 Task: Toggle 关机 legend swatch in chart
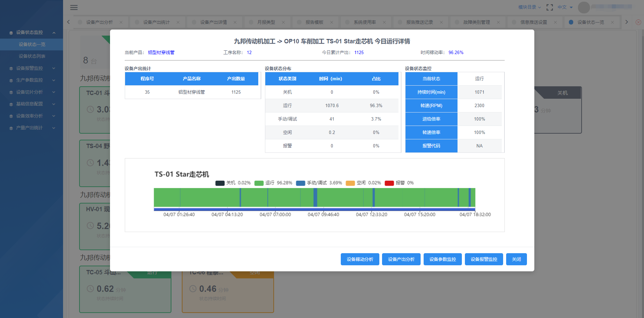[x=220, y=183]
